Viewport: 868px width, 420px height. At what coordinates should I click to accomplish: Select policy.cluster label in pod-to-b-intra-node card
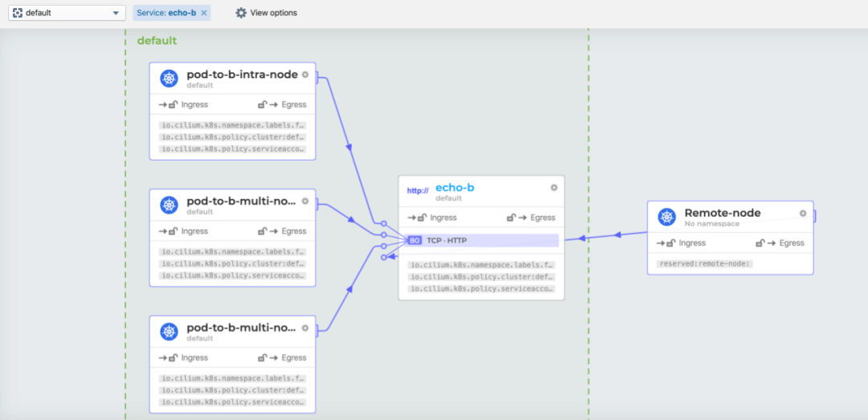pos(232,137)
